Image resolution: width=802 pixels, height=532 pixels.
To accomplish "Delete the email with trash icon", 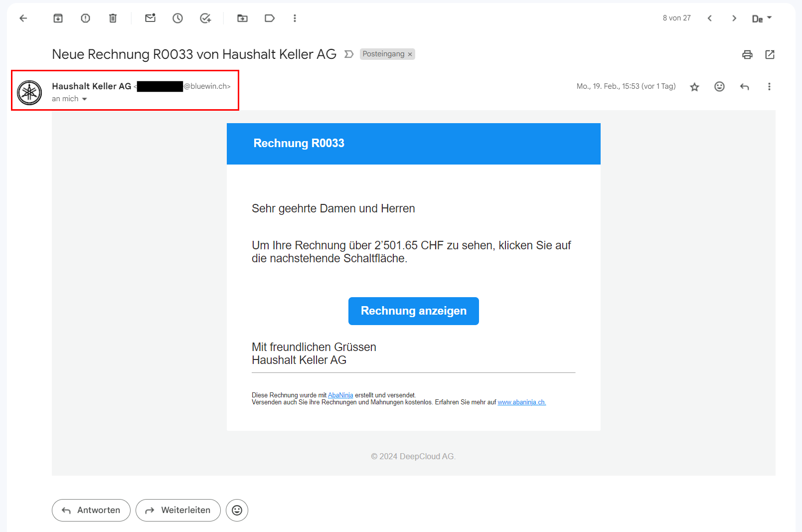I will [113, 18].
